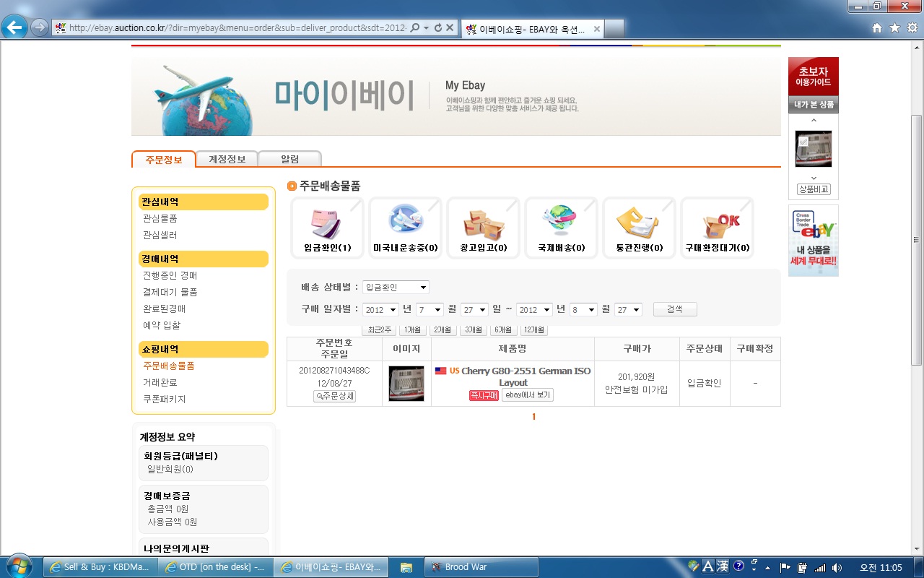Open the 창고입고(0) status icon
Image resolution: width=924 pixels, height=578 pixels.
(484, 228)
